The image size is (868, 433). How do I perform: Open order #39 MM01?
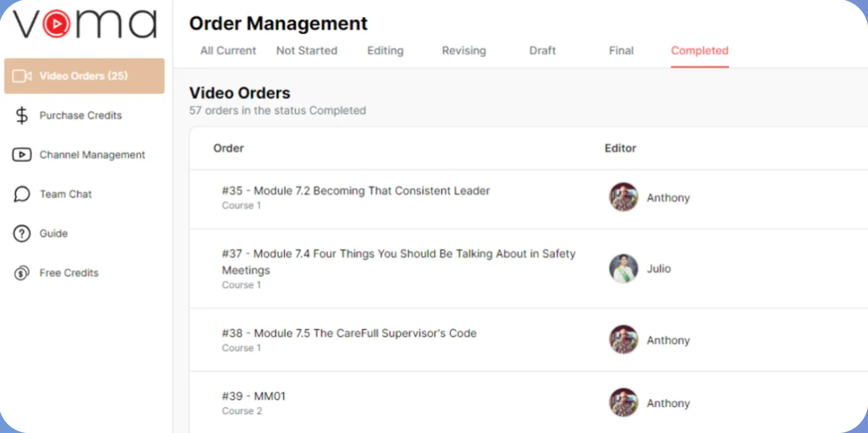[254, 396]
